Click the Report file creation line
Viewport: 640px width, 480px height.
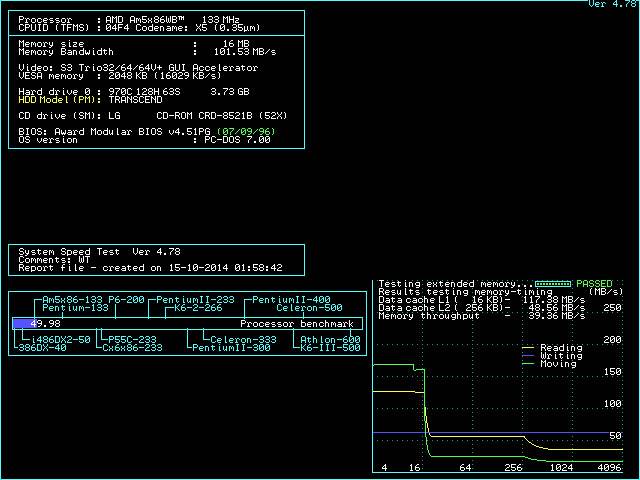[150, 268]
